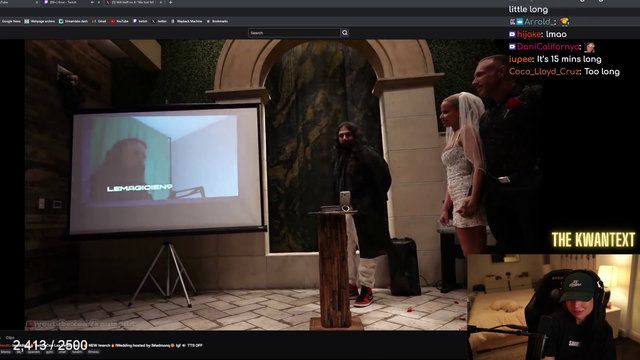Click username hijake in chat
The width and height of the screenshot is (640, 360).
click(x=529, y=34)
